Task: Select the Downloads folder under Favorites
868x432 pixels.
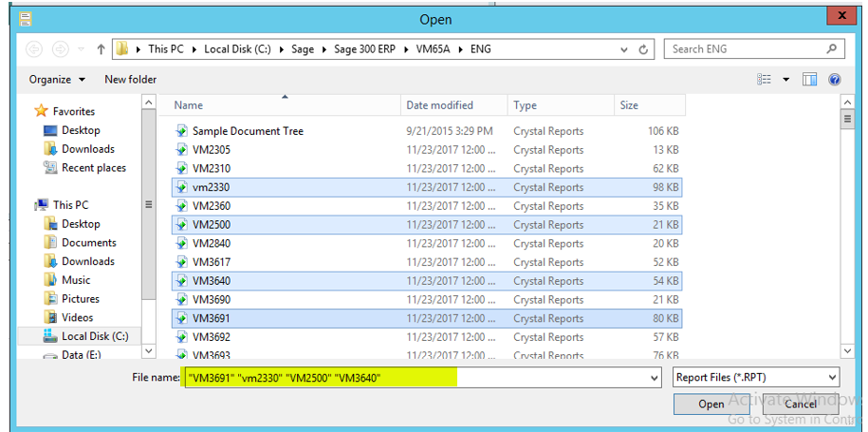Action: coord(87,149)
